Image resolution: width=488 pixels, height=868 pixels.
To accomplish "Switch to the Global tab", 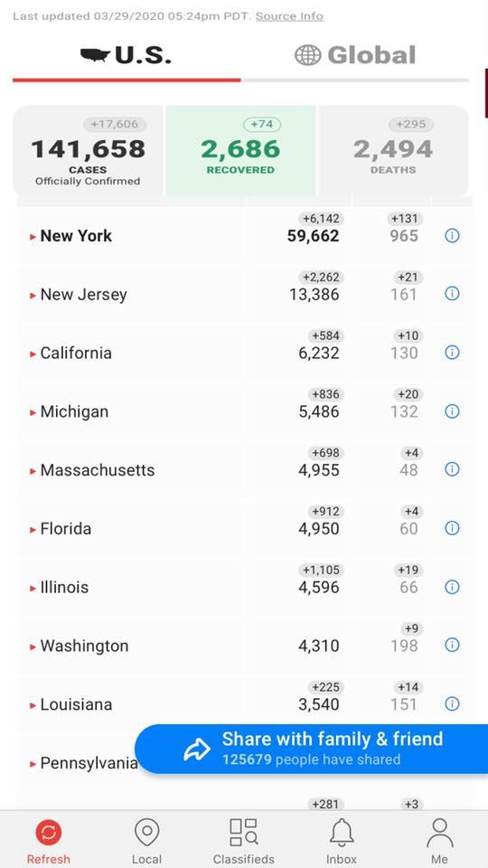I will [x=354, y=55].
